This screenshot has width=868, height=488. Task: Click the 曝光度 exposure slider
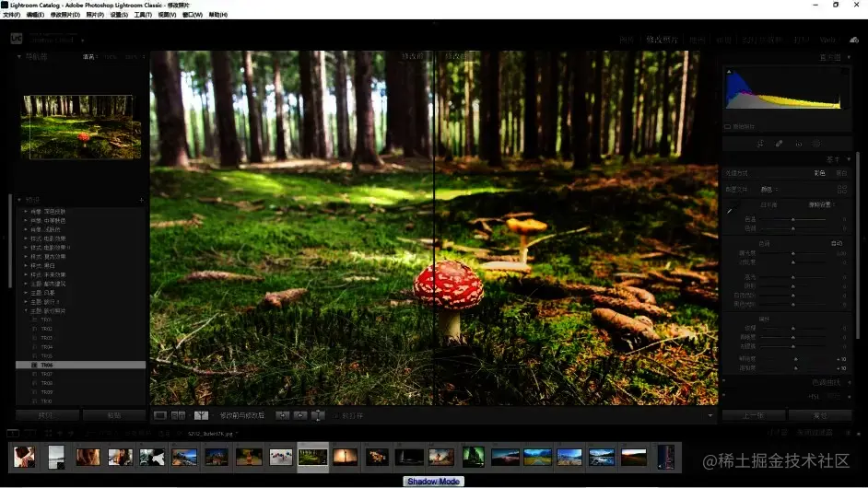[792, 253]
